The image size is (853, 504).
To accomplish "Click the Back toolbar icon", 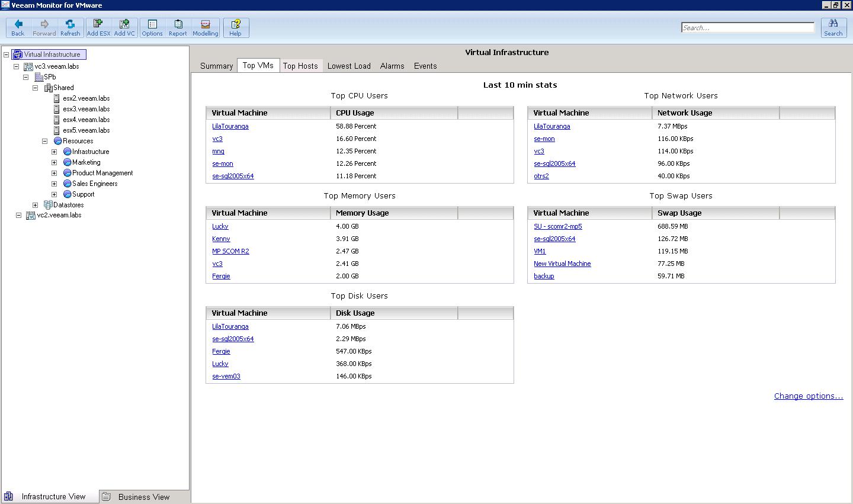I will coord(18,28).
